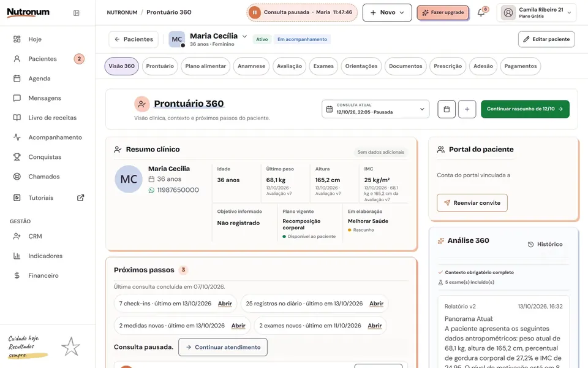Click the Sem dados adicionais label
The height and width of the screenshot is (368, 588).
pos(380,152)
